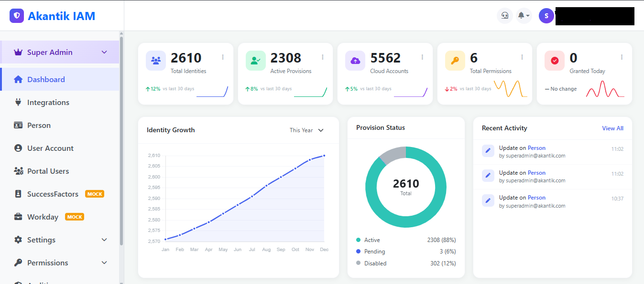Click the 2610 Total Identities value

pos(186,58)
